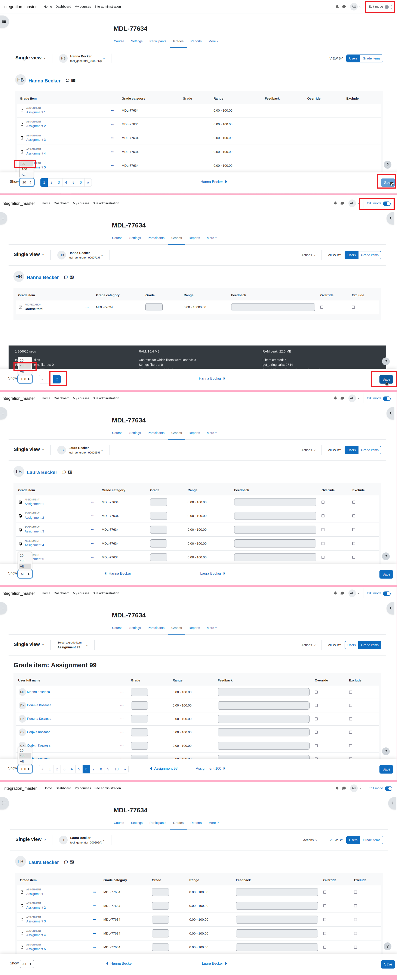Click help question-mark on the Course total page
Viewport: 397px width, 980px height.
386,362
